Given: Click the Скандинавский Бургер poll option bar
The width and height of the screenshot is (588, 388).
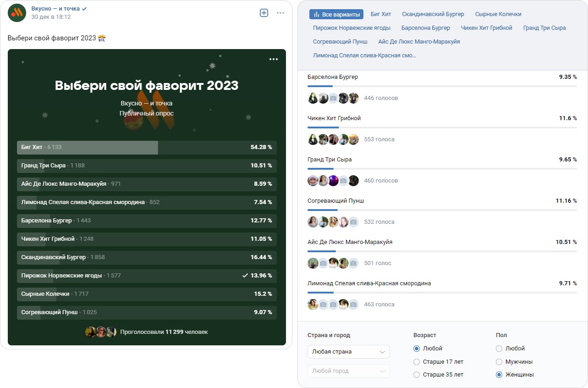Looking at the screenshot, I should tap(147, 257).
